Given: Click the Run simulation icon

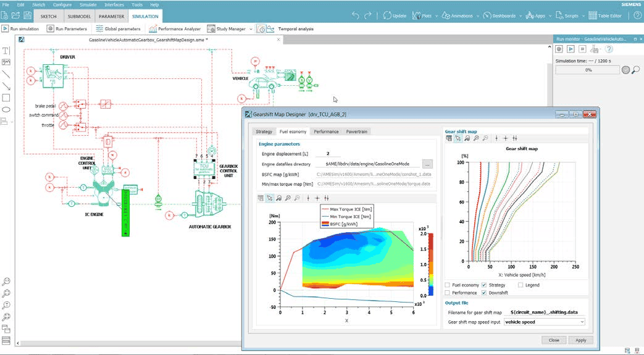Looking at the screenshot, I should [x=6, y=28].
